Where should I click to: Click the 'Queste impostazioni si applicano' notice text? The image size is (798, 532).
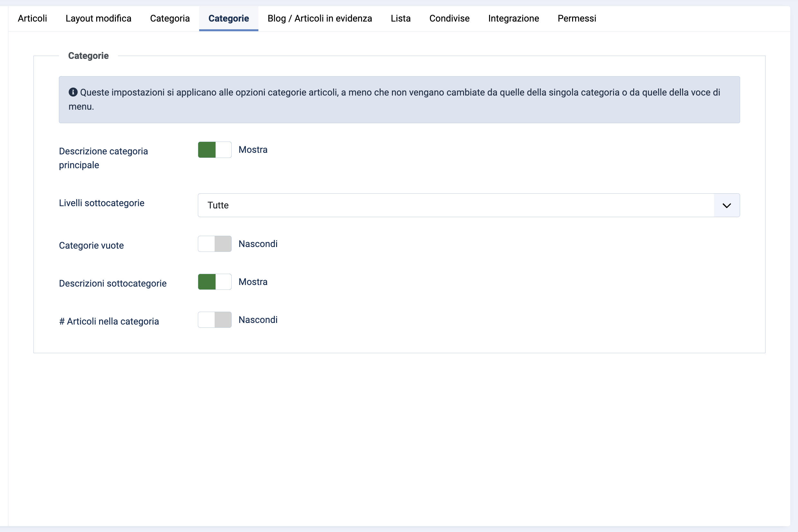click(394, 99)
